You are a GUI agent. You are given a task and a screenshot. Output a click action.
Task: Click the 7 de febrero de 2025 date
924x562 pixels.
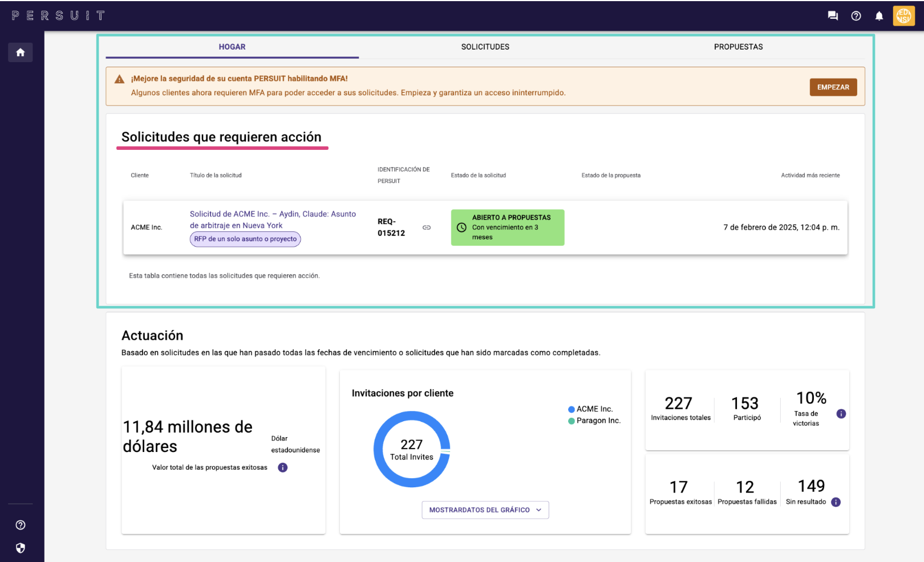coord(781,227)
